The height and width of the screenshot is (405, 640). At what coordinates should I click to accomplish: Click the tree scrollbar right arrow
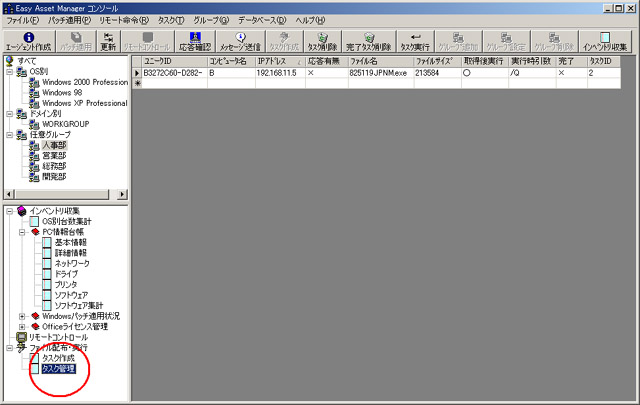tap(122, 194)
